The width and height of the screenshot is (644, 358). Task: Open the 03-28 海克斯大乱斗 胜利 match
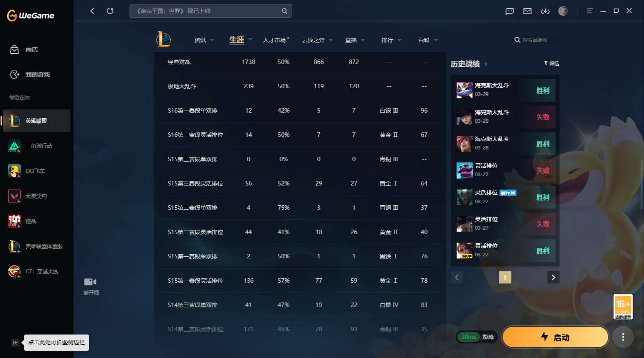click(505, 144)
